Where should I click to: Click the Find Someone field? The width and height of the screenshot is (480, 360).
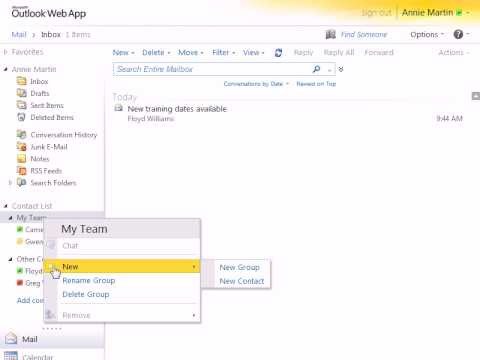point(364,34)
